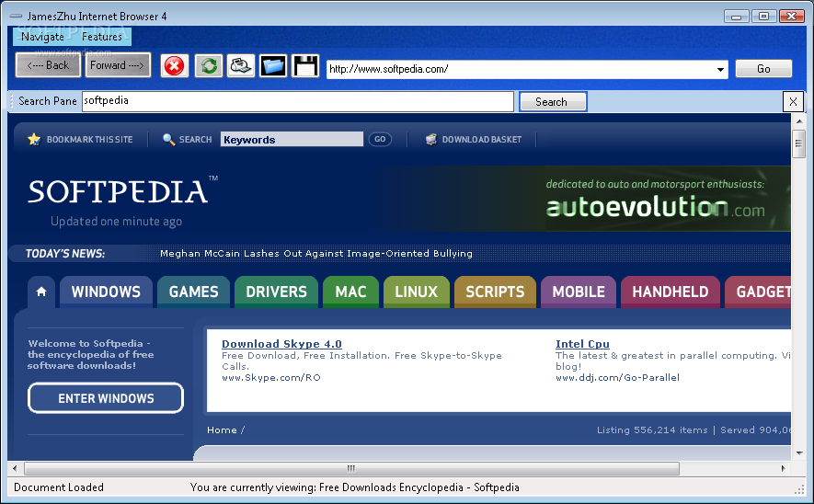Click the 'Updated one minute ago' text
This screenshot has width=814, height=504.
[x=116, y=221]
